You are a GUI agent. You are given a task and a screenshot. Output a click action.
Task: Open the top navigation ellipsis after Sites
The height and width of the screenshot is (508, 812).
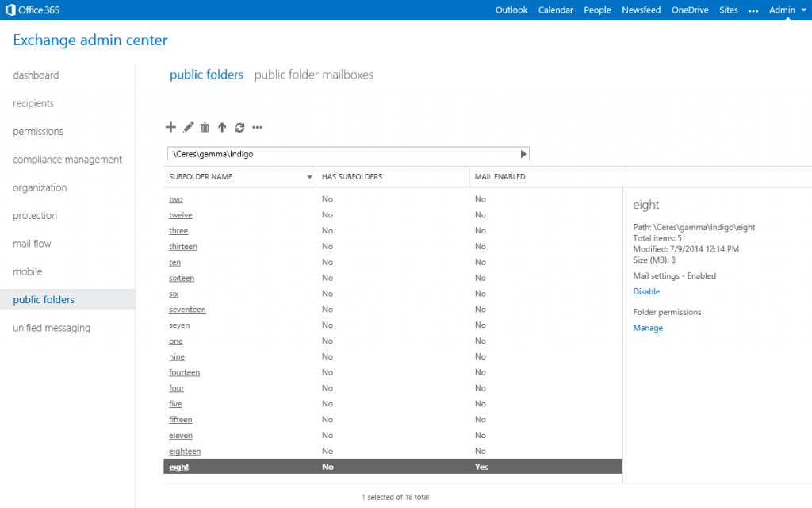tap(753, 10)
